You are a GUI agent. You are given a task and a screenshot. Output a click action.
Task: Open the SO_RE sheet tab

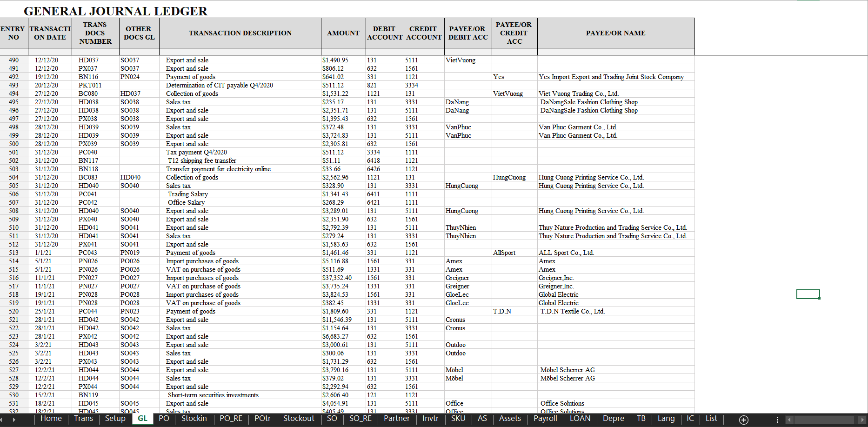pyautogui.click(x=361, y=418)
